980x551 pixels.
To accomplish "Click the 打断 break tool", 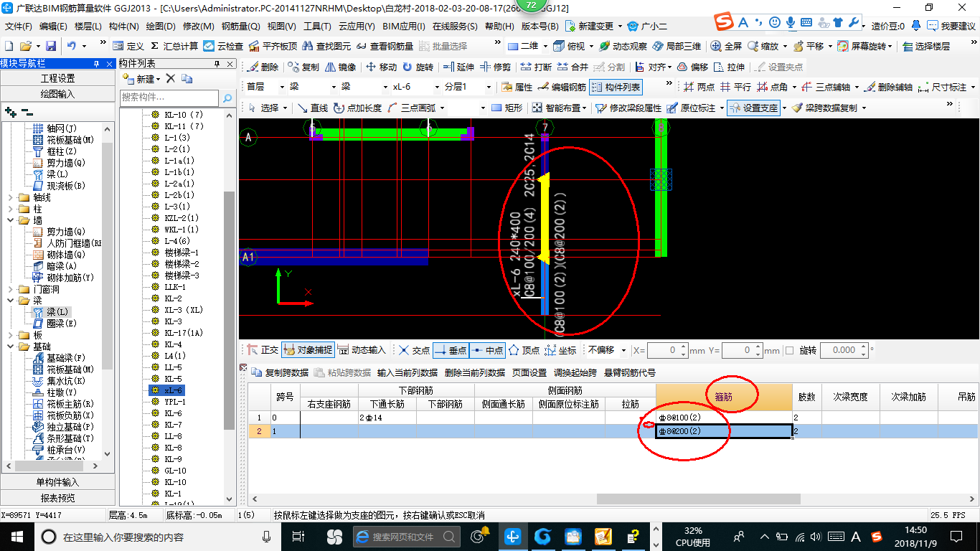I will (x=536, y=67).
